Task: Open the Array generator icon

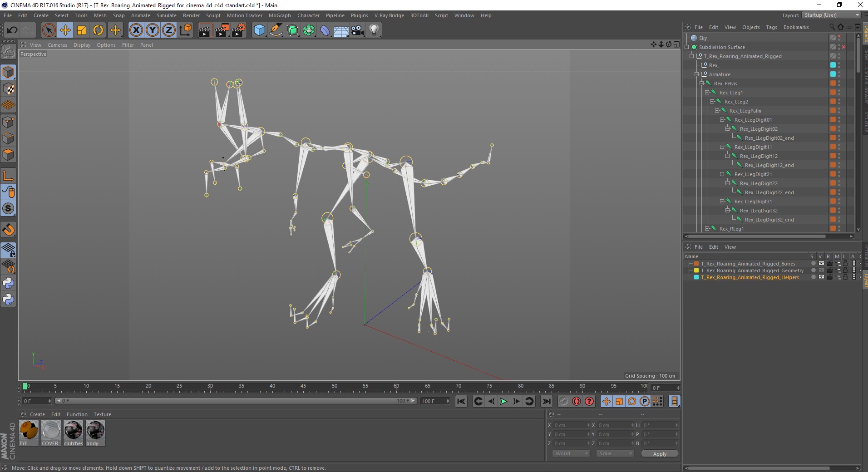Action: (x=309, y=30)
